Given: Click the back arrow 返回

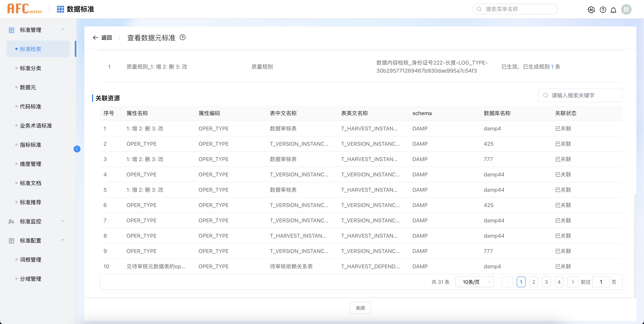Looking at the screenshot, I should (x=102, y=38).
